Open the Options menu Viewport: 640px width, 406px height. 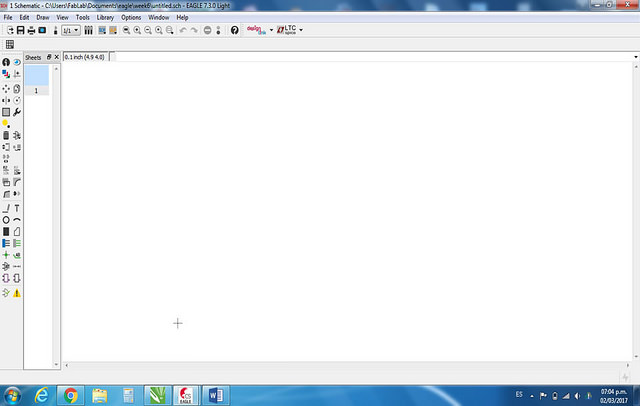(131, 18)
